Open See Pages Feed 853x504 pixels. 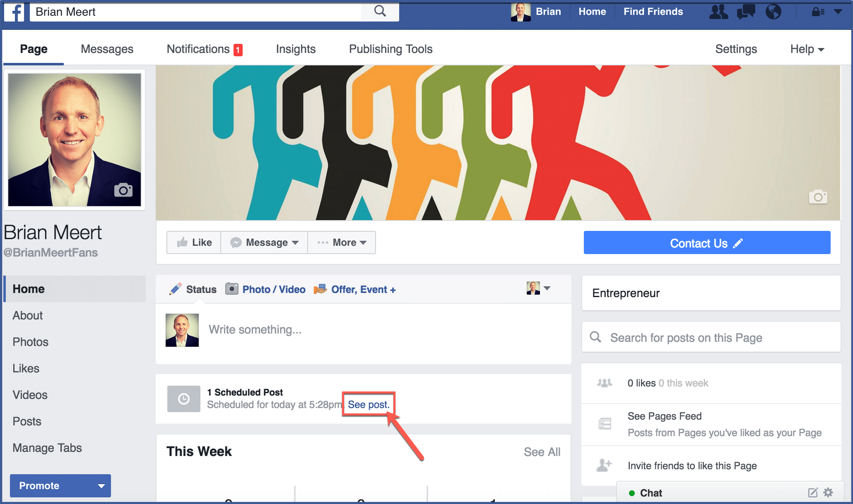(664, 416)
